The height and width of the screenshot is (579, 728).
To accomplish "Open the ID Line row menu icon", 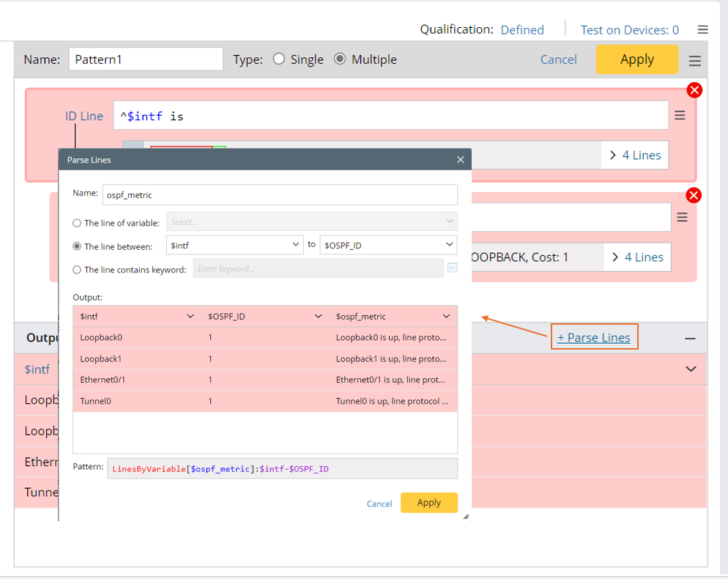I will point(680,116).
